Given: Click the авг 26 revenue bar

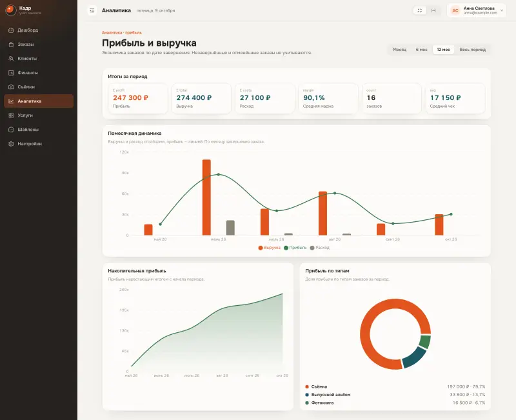Looking at the screenshot, I should tap(323, 214).
